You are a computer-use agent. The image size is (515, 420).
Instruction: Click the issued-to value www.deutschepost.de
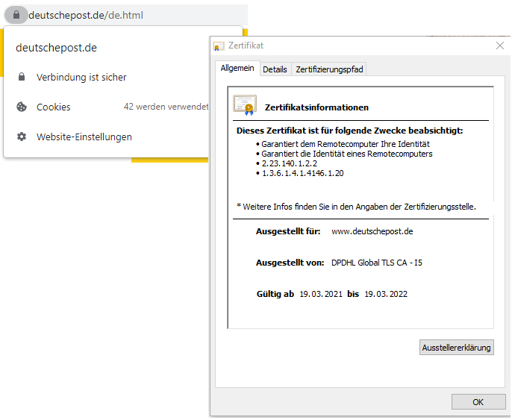[372, 231]
